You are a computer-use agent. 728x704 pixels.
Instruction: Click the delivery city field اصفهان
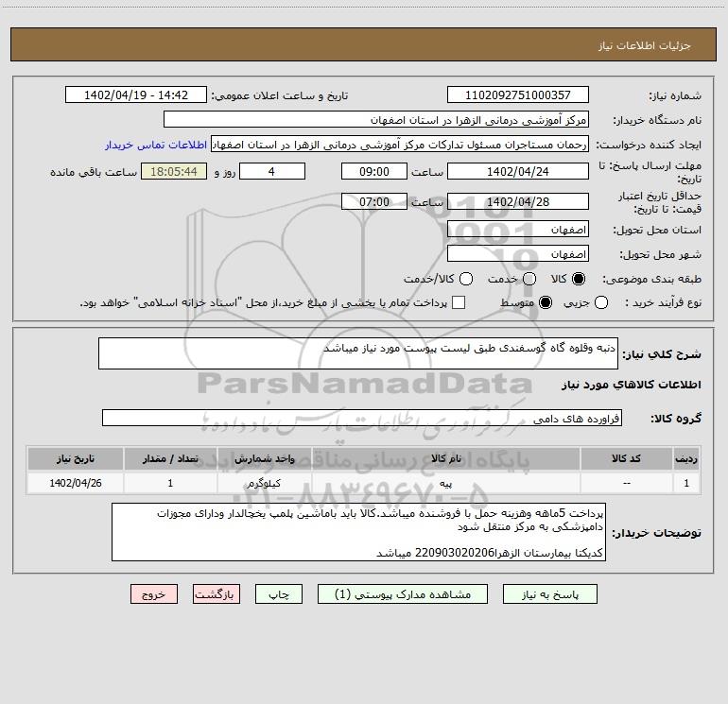click(518, 254)
